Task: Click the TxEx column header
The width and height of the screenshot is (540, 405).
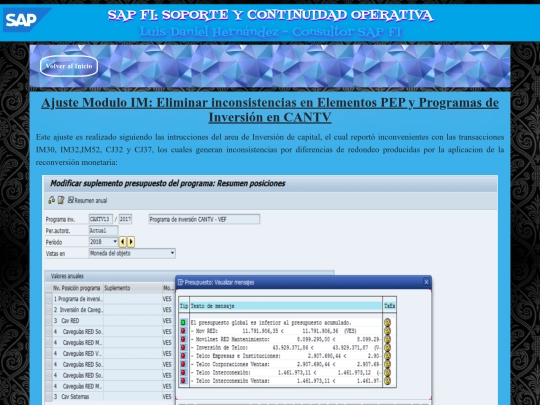Action: click(390, 306)
